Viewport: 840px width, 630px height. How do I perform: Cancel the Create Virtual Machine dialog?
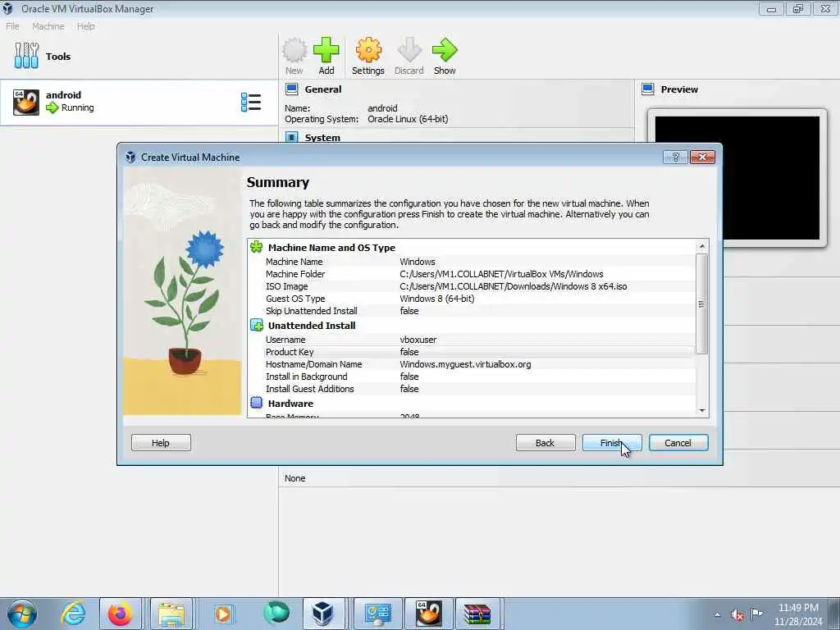click(x=678, y=442)
